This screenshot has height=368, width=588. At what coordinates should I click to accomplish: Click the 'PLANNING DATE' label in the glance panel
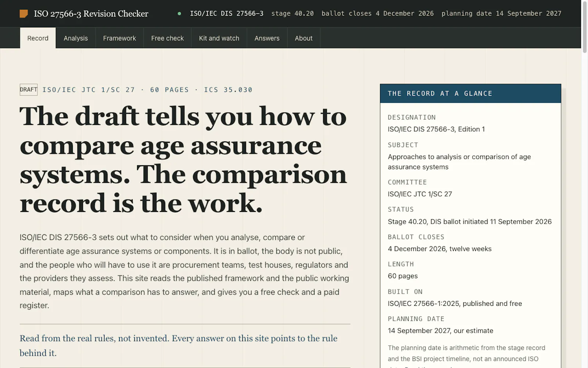point(416,319)
